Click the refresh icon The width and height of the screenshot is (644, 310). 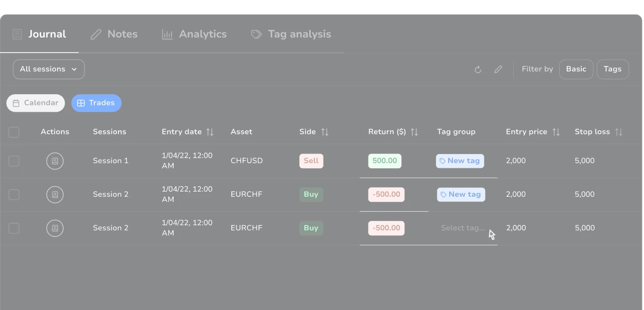[478, 70]
